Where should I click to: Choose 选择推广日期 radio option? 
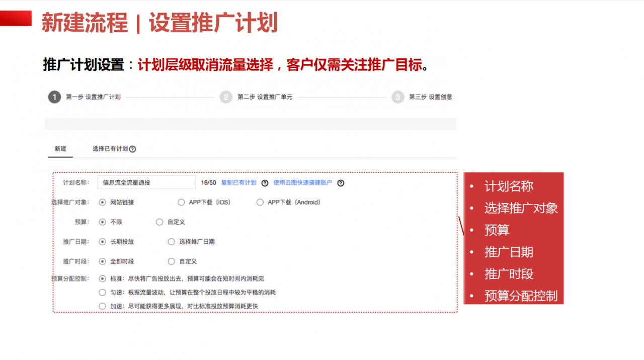pos(172,242)
